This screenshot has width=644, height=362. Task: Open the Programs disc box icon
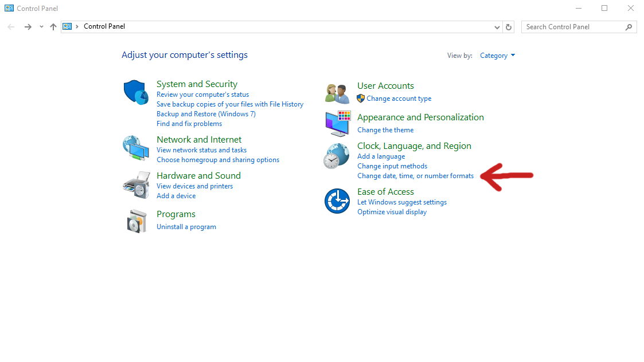[x=137, y=221]
